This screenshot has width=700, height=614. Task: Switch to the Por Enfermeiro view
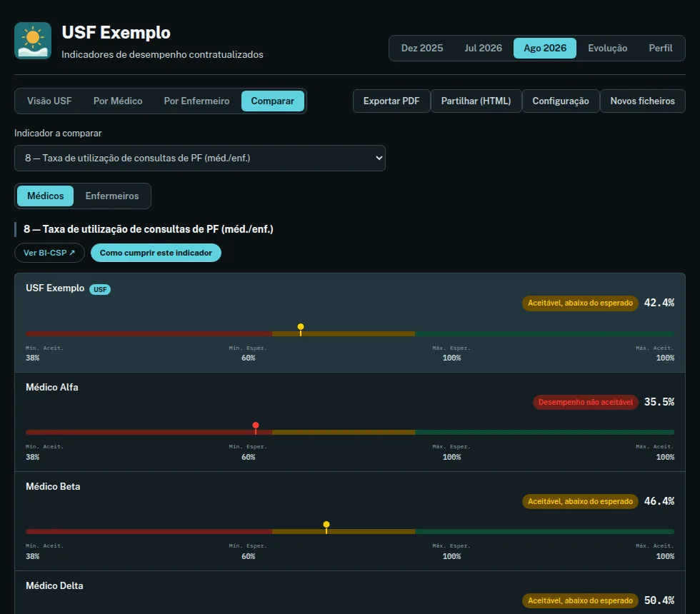[x=196, y=101]
